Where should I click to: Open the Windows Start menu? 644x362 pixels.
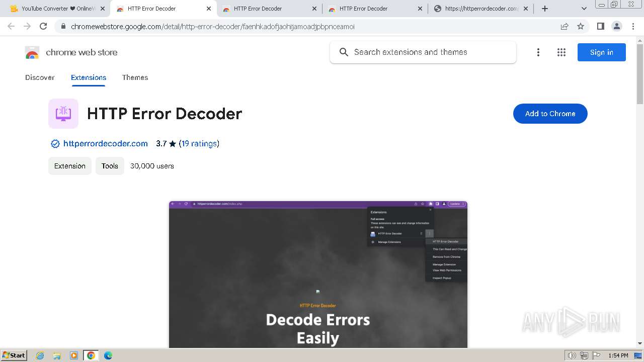pyautogui.click(x=14, y=355)
